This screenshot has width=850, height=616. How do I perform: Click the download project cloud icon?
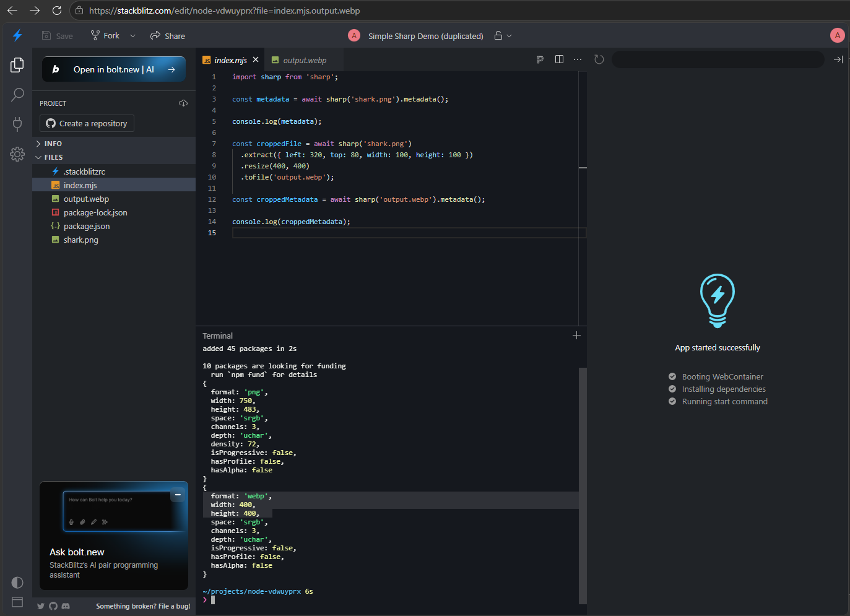coord(183,103)
